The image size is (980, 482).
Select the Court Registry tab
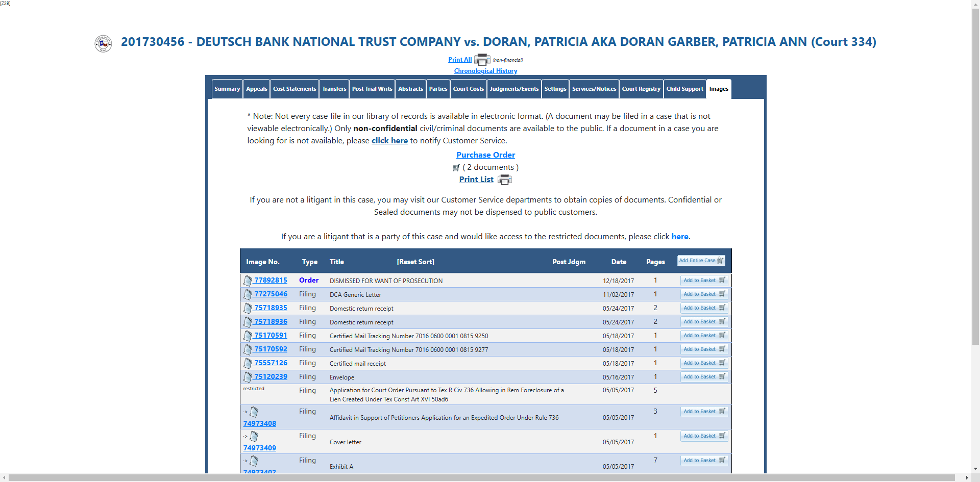(642, 89)
